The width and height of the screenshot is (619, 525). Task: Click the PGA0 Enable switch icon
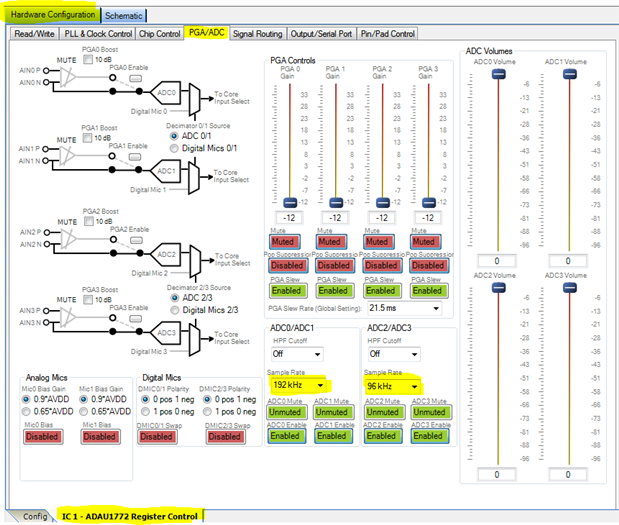point(136,79)
